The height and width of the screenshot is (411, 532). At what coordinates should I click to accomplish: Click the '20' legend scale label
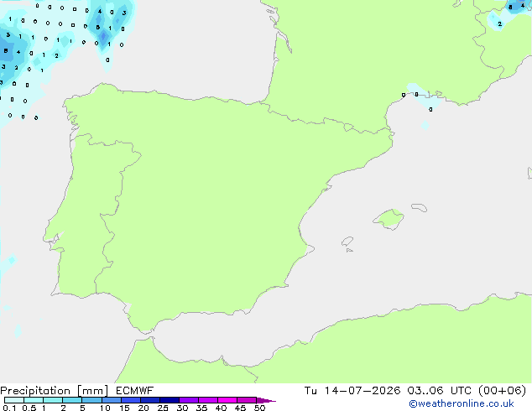pos(143,408)
